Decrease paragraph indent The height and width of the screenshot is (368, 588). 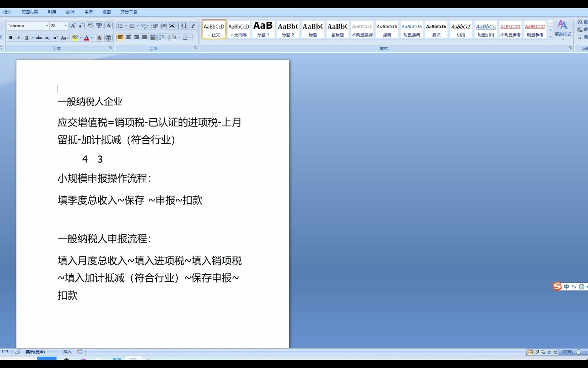pyautogui.click(x=156, y=26)
